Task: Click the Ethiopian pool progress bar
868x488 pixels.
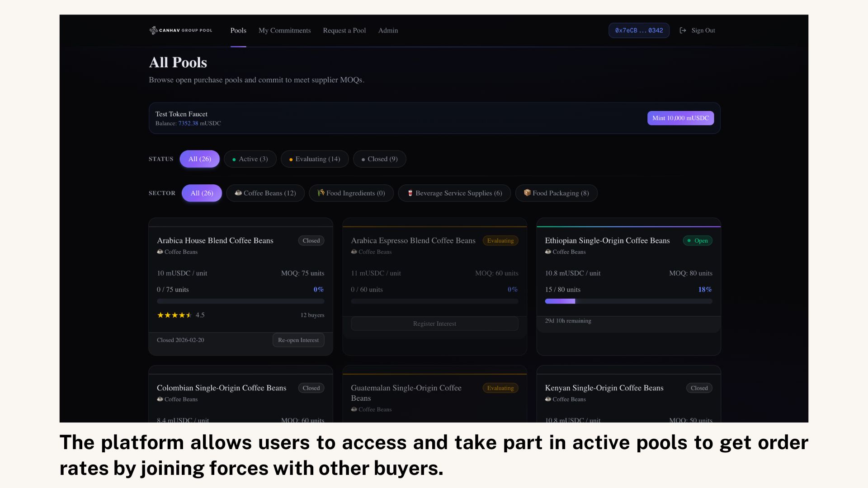Action: click(628, 301)
